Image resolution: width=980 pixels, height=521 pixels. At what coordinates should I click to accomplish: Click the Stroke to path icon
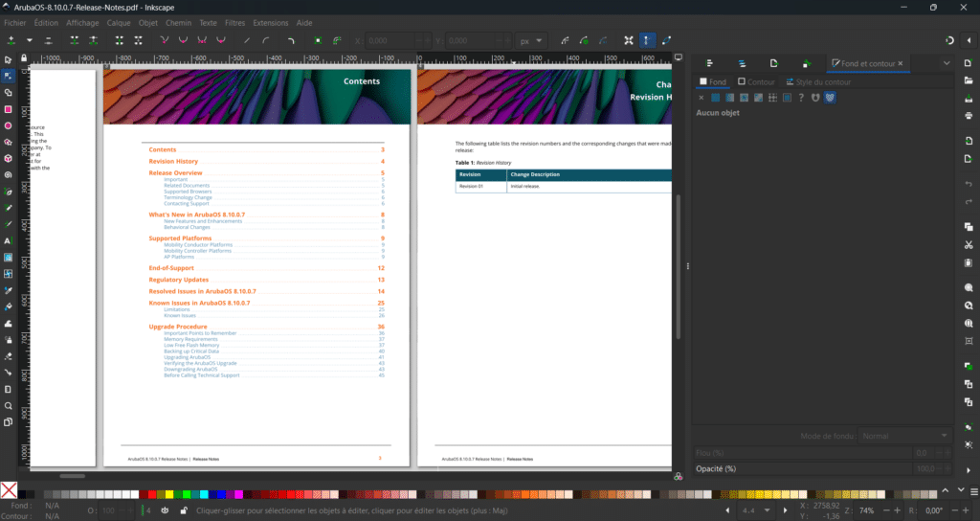pos(338,40)
